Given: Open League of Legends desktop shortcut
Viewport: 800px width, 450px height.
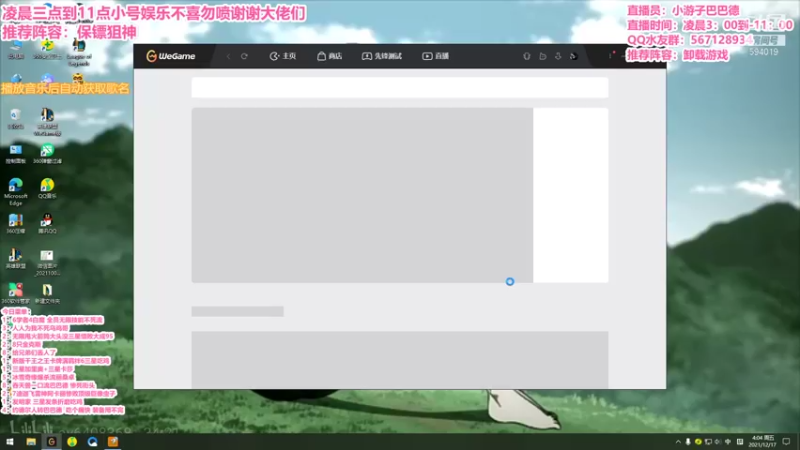Looking at the screenshot, I should (x=79, y=53).
